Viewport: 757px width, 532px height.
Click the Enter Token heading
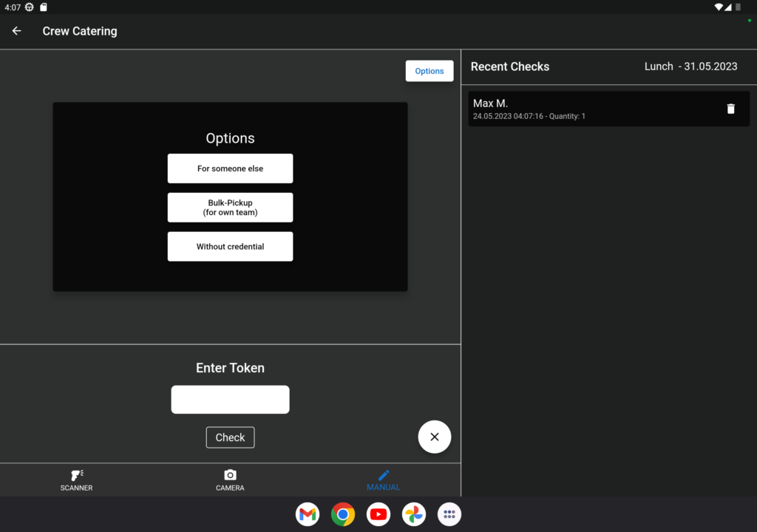coord(231,368)
